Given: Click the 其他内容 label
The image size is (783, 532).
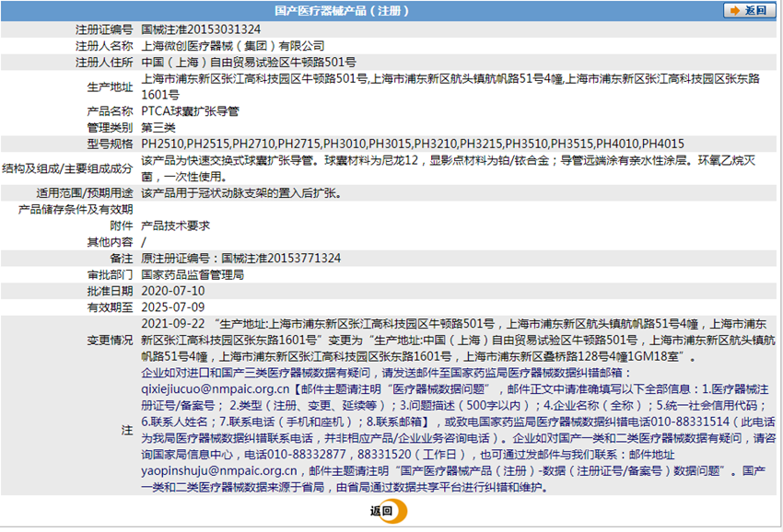Looking at the screenshot, I should click(111, 242).
